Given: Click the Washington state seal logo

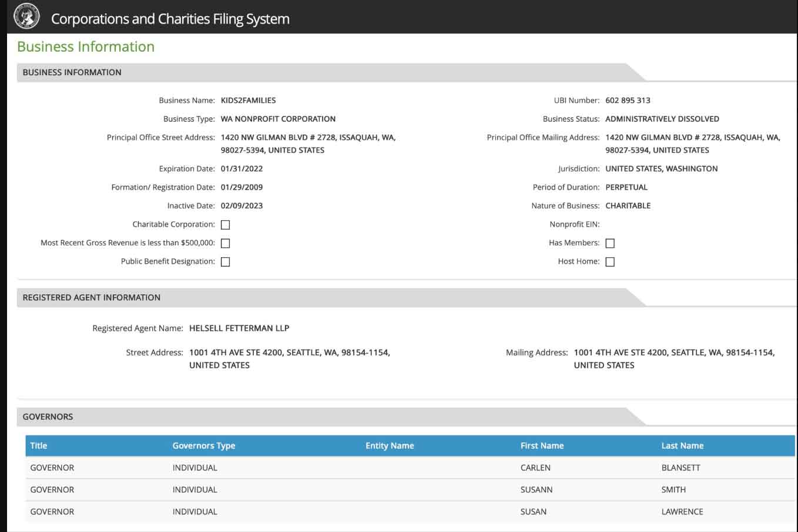Looking at the screenshot, I should point(26,16).
